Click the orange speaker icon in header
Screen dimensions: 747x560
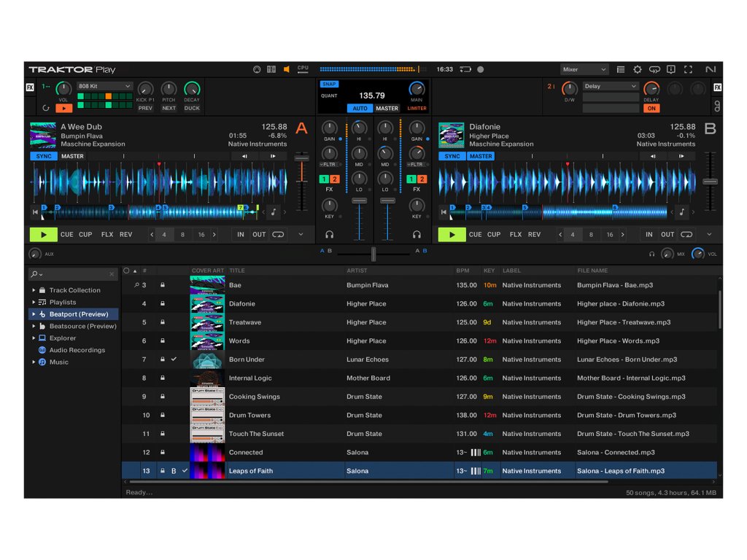[287, 70]
